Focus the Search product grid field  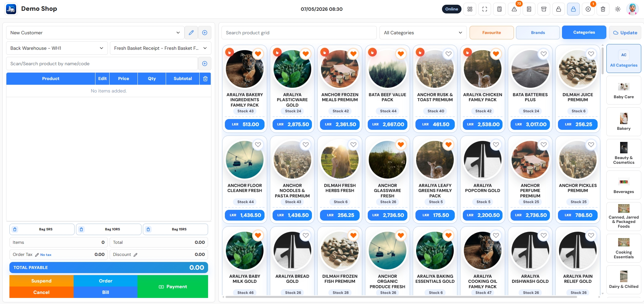coord(299,33)
